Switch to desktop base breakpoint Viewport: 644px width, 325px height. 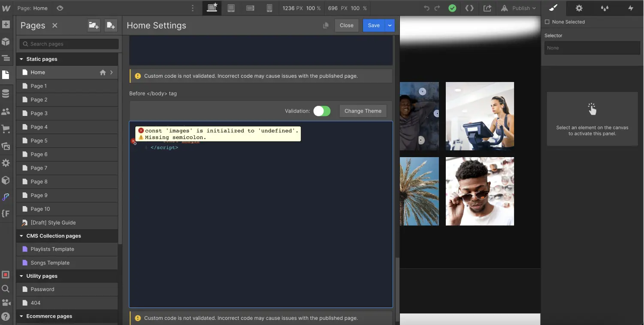point(212,8)
